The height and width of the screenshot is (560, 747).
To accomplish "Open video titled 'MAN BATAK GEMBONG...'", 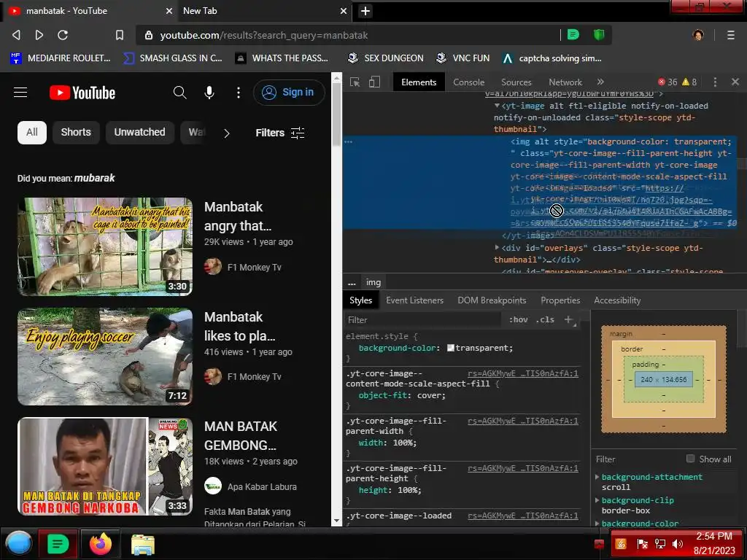I will pyautogui.click(x=241, y=436).
